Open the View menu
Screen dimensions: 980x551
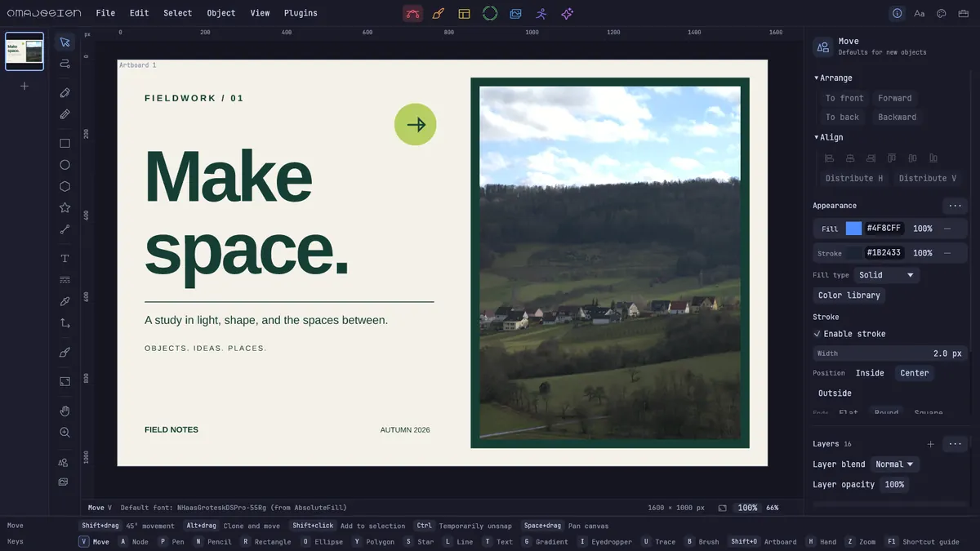click(260, 13)
